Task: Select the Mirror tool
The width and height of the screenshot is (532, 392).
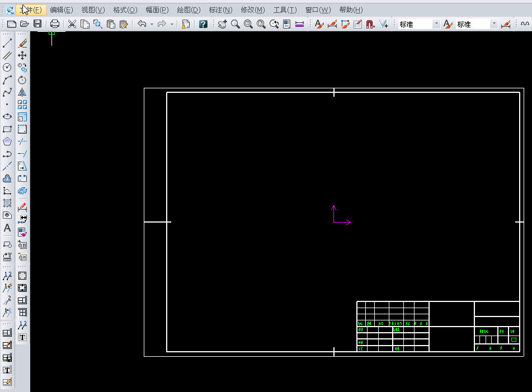Action: [x=22, y=92]
